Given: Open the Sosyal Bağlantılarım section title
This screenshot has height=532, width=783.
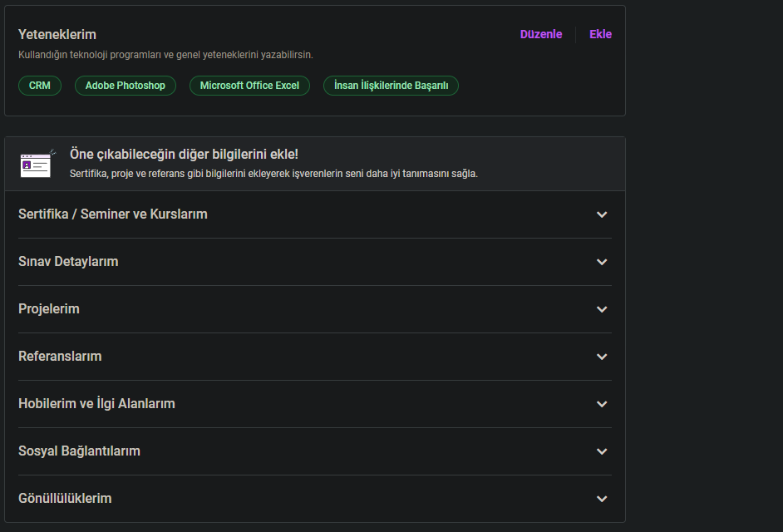Looking at the screenshot, I should point(80,451).
